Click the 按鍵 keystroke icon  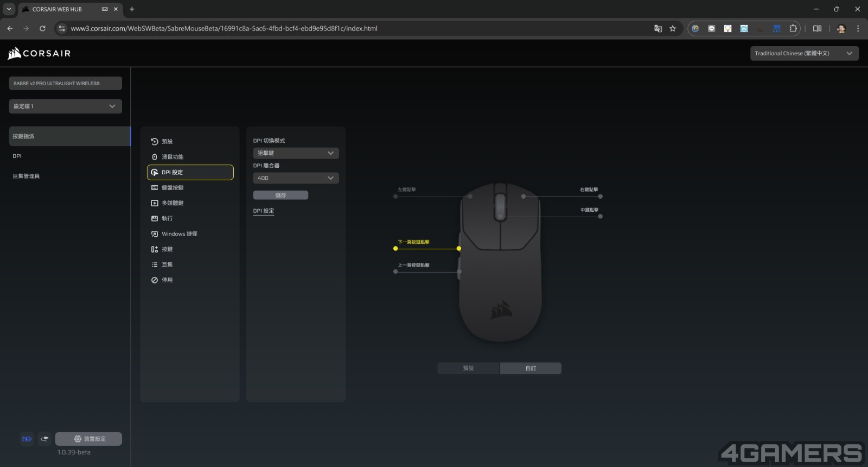click(155, 249)
